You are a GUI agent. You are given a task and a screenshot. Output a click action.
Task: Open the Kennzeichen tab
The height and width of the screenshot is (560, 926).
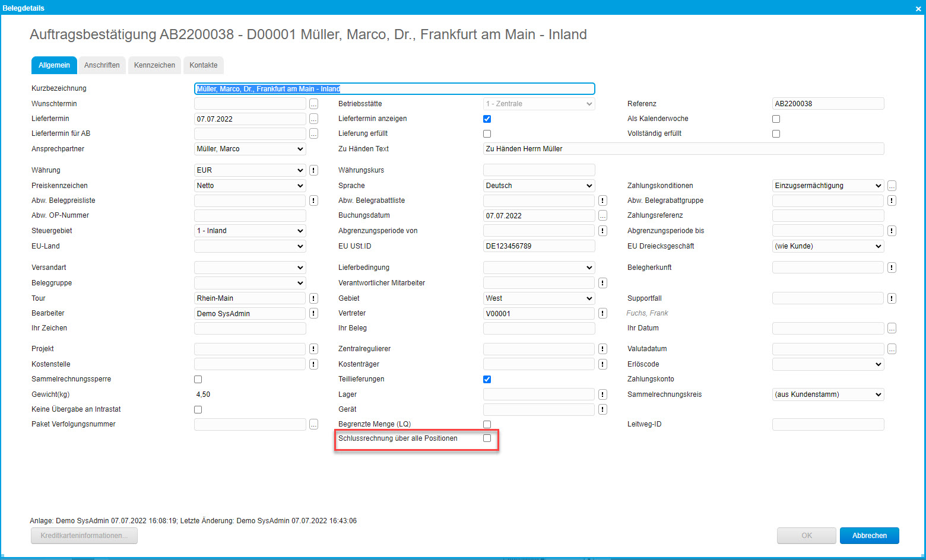coord(154,65)
